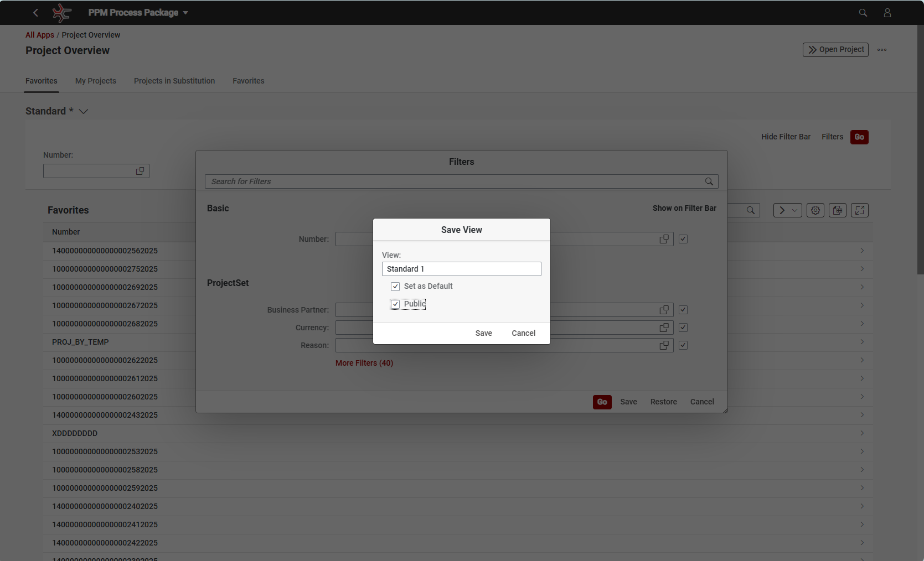
Task: Click the View name input field
Action: pyautogui.click(x=461, y=269)
